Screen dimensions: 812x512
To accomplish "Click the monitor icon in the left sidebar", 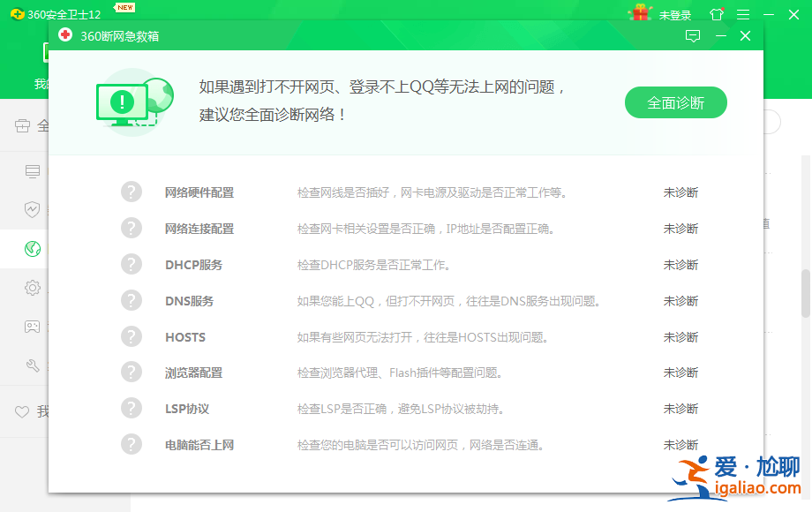I will tap(32, 171).
